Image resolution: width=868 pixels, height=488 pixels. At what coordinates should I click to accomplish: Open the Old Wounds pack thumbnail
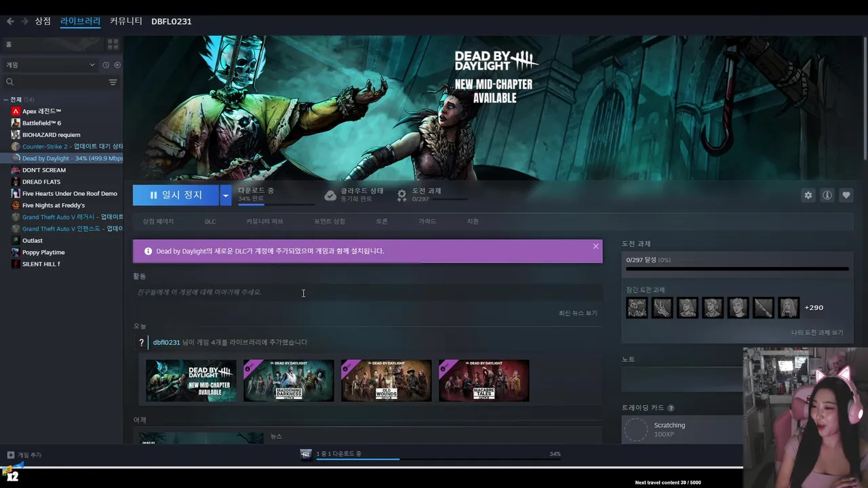click(x=387, y=381)
